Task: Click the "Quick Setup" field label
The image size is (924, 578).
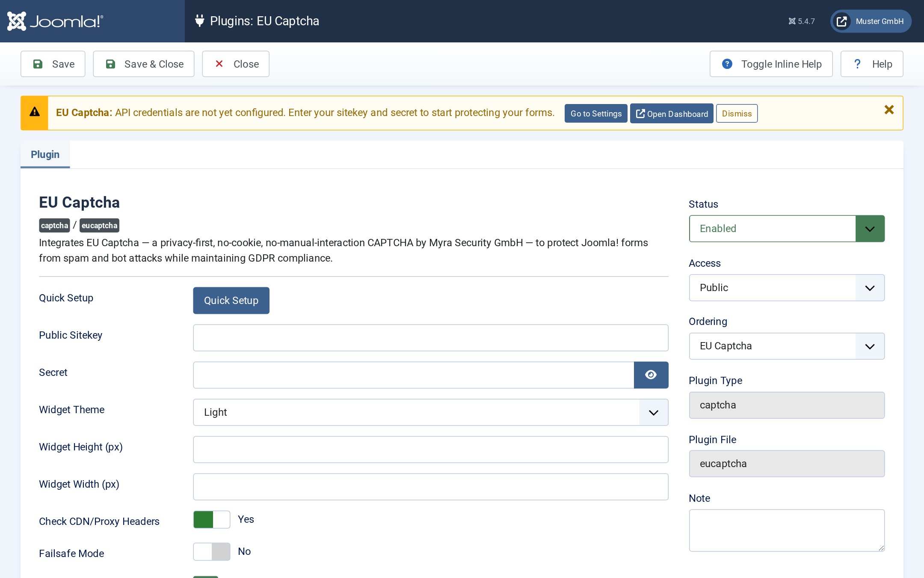Action: tap(66, 298)
